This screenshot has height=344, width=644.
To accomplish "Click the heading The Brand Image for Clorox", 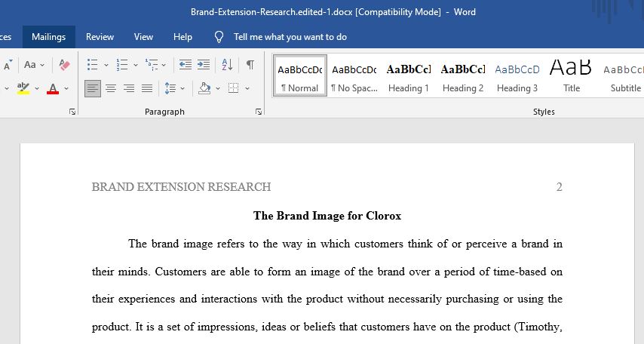I will pos(327,216).
